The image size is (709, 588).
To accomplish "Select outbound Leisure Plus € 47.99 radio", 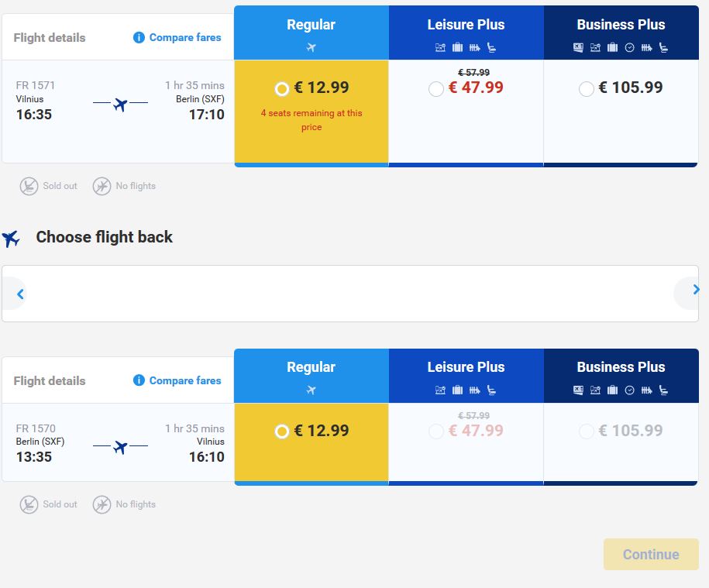I will point(436,88).
